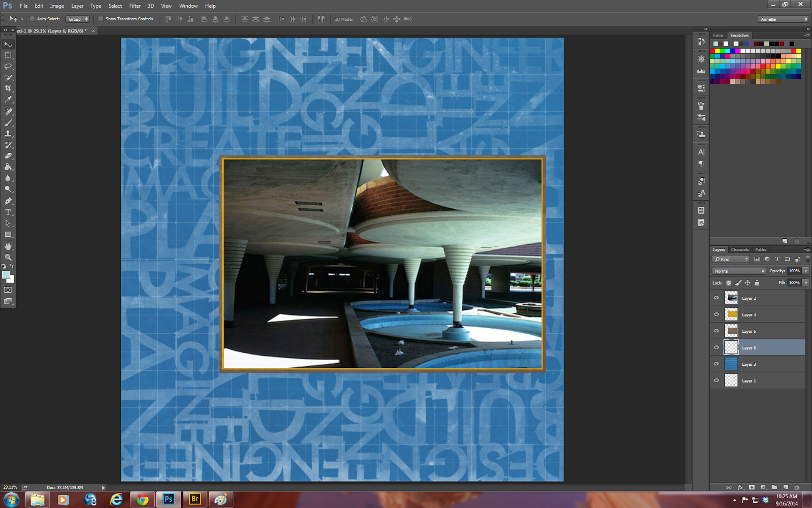Open the layer filter Kind dropdown
Screen dimensions: 812x508
coord(731,259)
